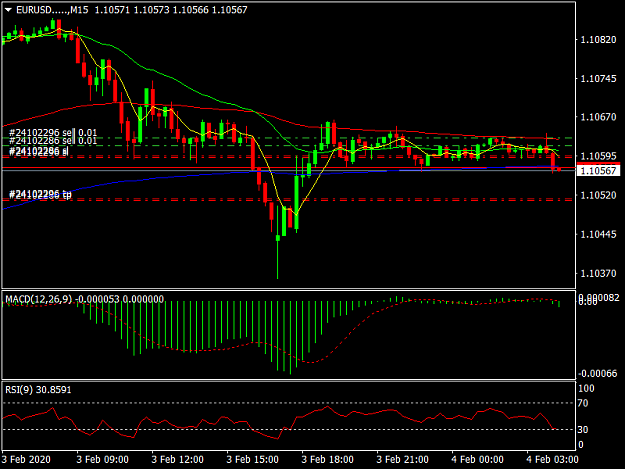Click the MACD scale value -0.00066
This screenshot has height=469, width=625.
coord(597,374)
